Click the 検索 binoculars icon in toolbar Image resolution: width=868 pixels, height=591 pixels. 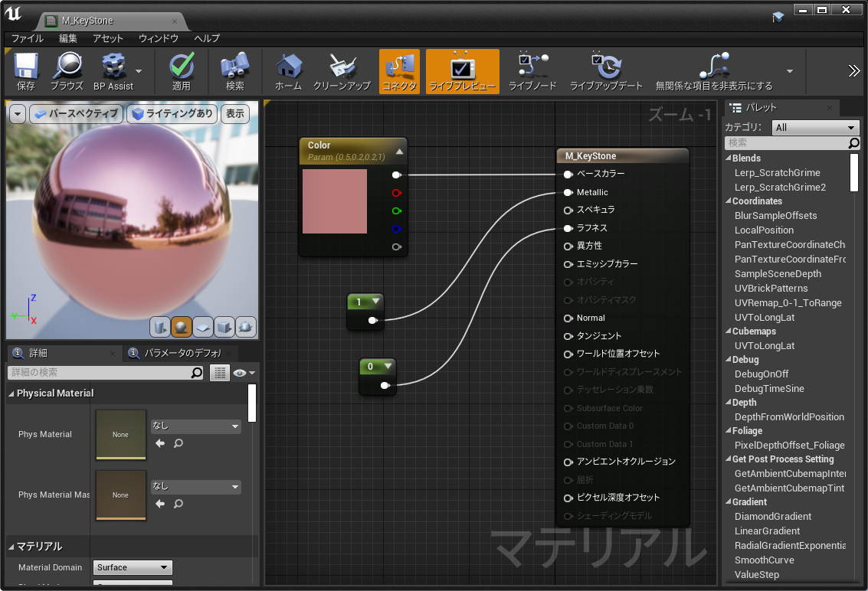click(234, 71)
